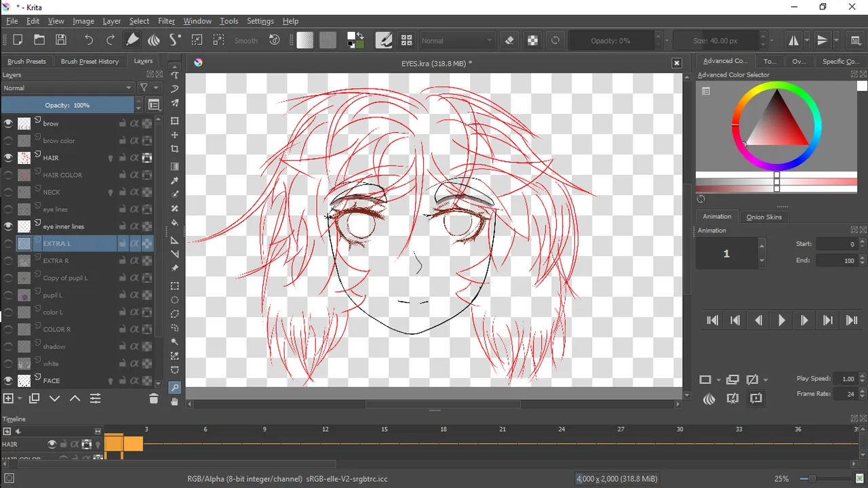This screenshot has height=488, width=868.
Task: Move layer down arrow button
Action: [x=55, y=399]
